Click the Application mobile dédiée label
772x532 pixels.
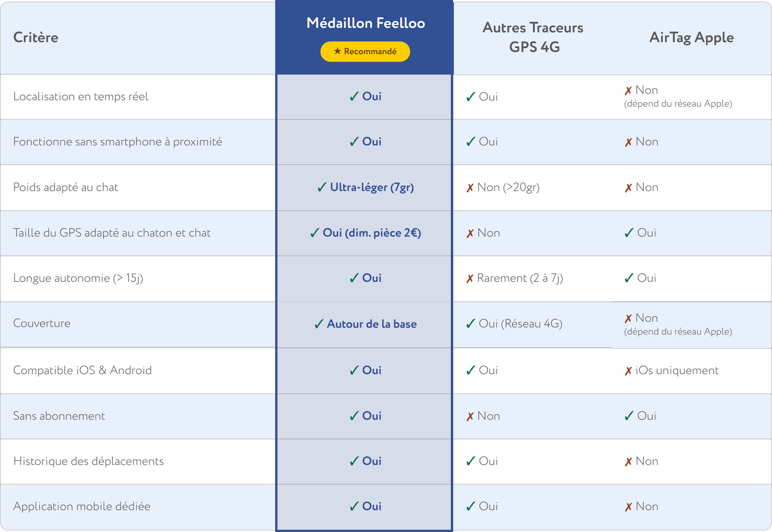[x=82, y=506]
